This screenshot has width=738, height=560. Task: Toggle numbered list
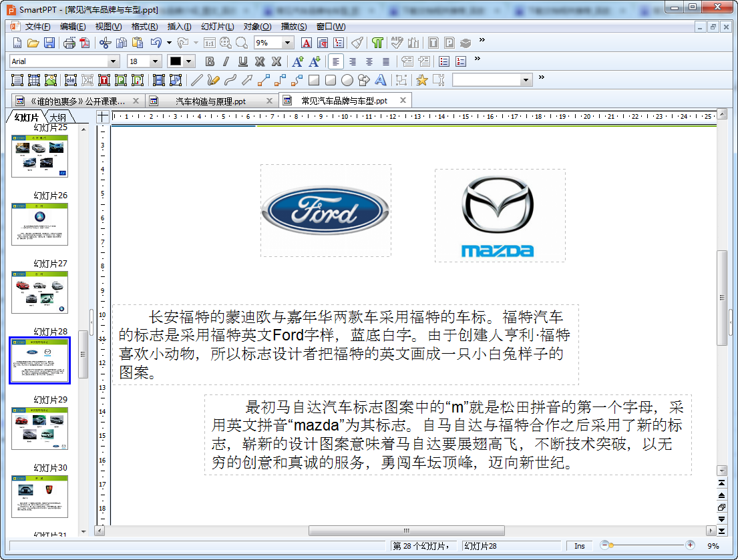(461, 61)
